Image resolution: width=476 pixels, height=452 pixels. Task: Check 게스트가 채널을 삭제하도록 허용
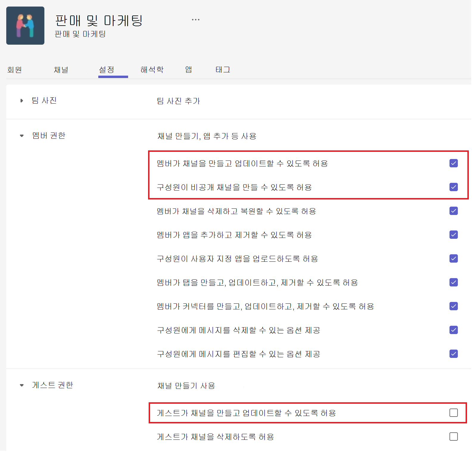(x=454, y=437)
